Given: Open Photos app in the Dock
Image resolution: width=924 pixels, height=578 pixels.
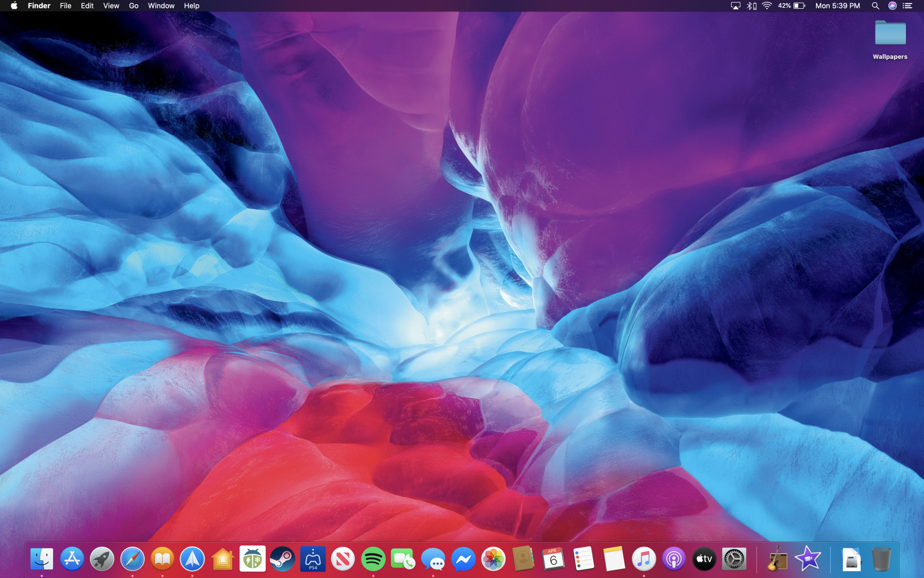Looking at the screenshot, I should 493,559.
